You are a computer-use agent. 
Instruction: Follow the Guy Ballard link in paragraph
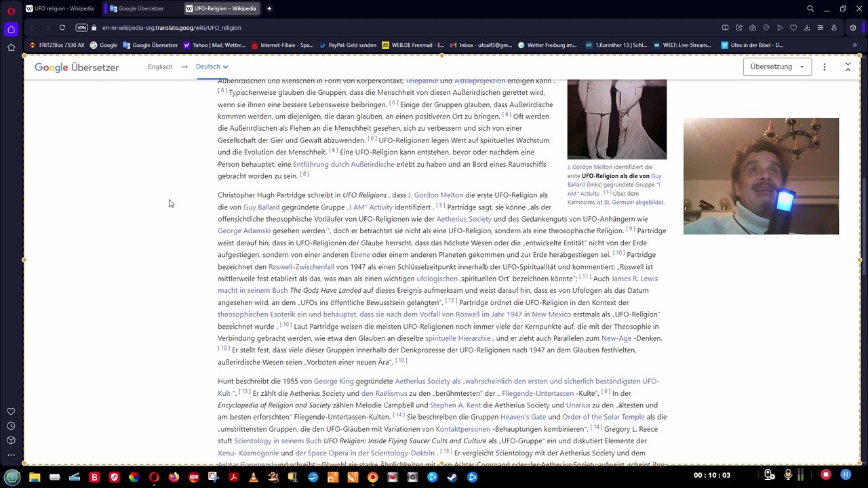[x=261, y=207]
